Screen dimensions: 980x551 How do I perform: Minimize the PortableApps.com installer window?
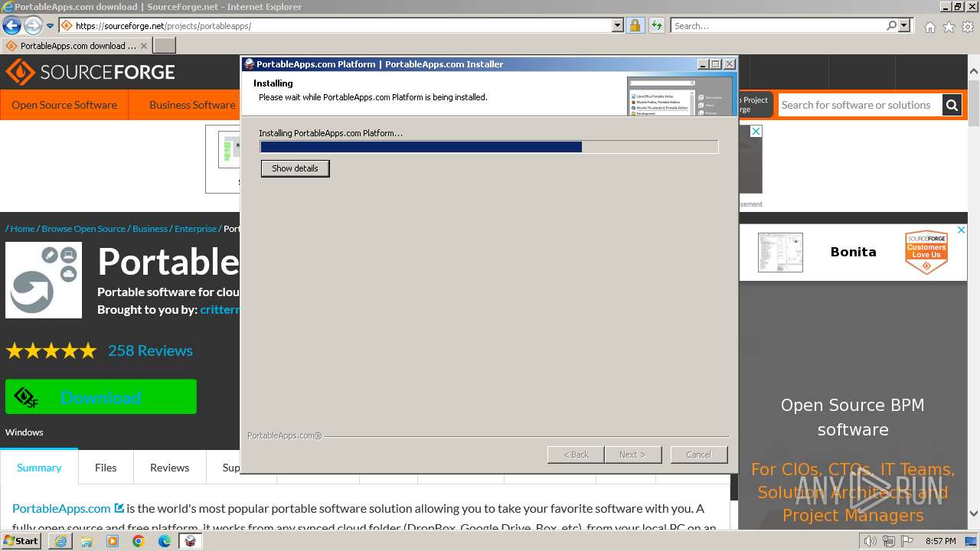pos(703,64)
